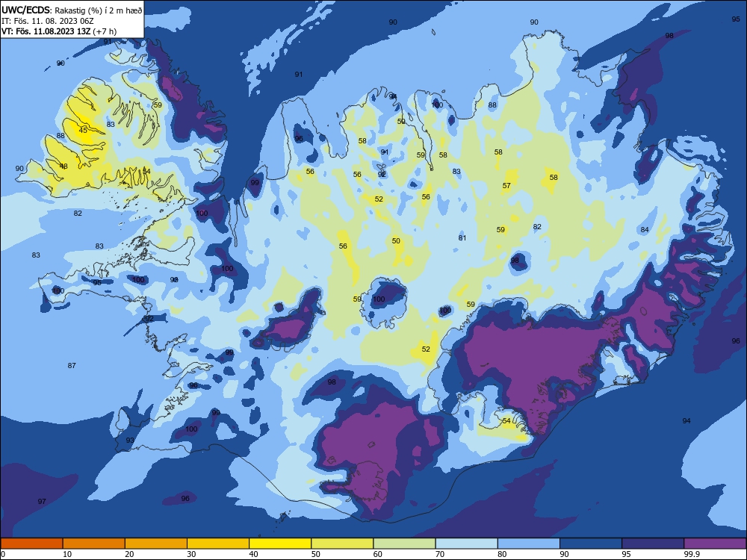Pick the purple legend swatch above 99.9
This screenshot has width=747, height=560.
point(715,544)
